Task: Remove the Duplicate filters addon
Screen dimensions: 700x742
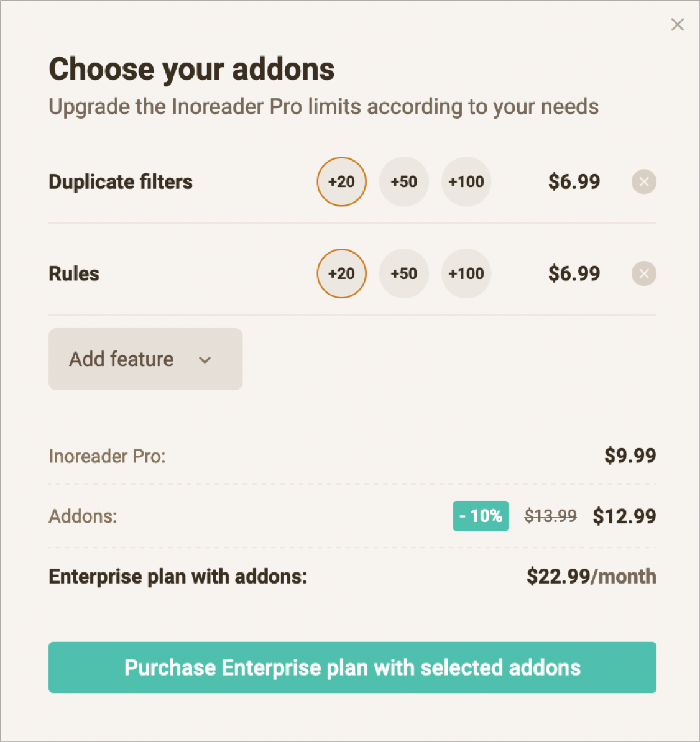Action: (x=644, y=182)
